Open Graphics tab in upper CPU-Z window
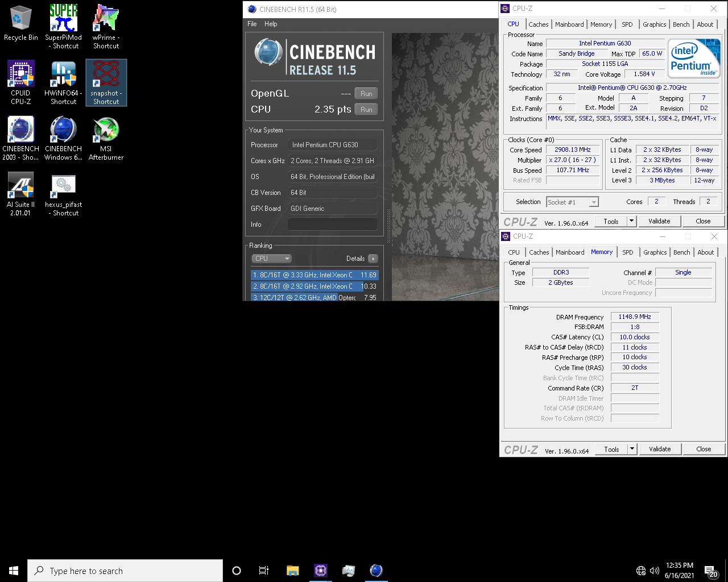 [655, 24]
